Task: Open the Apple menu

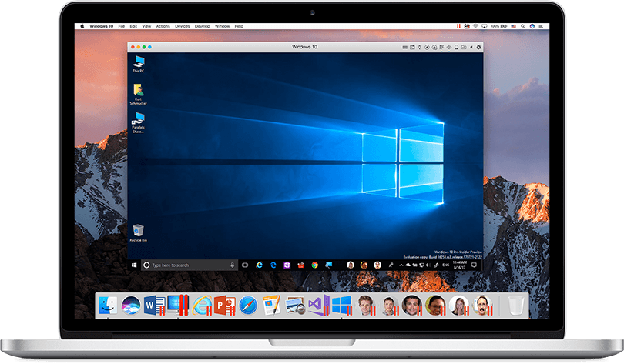Action: [x=82, y=26]
